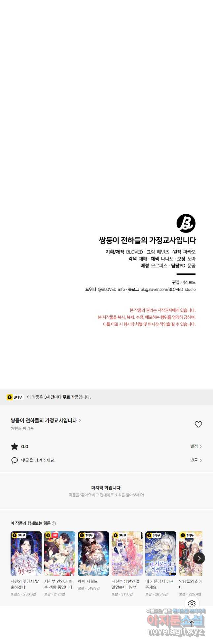Show next recommended webtoons with the arrow
Image resolution: width=213 pixels, height=644 pixels.
[x=199, y=558]
